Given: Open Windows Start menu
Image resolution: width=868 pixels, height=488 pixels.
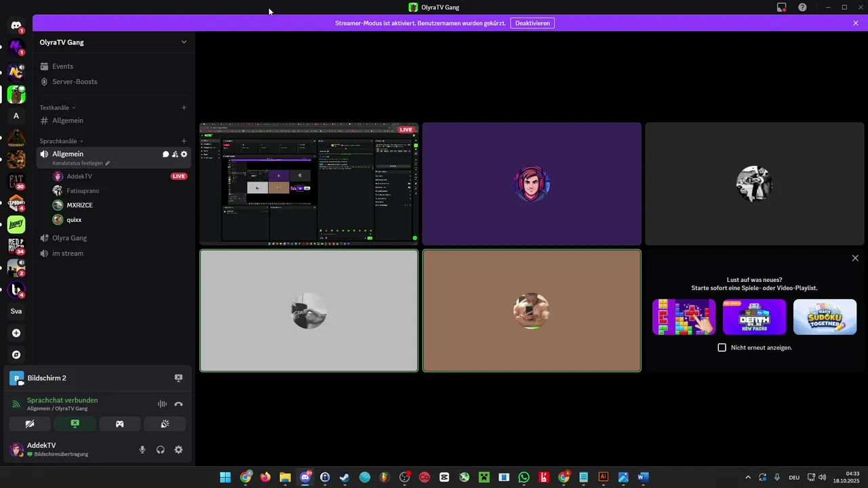Looking at the screenshot, I should tap(225, 477).
